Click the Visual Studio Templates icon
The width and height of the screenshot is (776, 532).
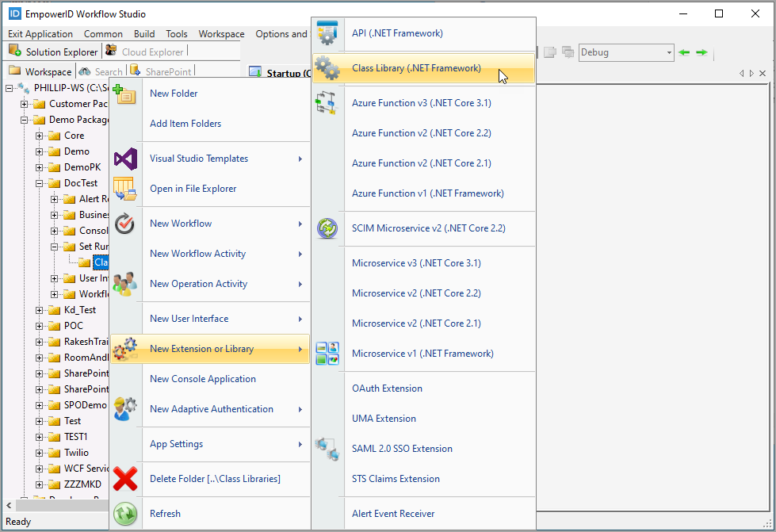click(125, 159)
